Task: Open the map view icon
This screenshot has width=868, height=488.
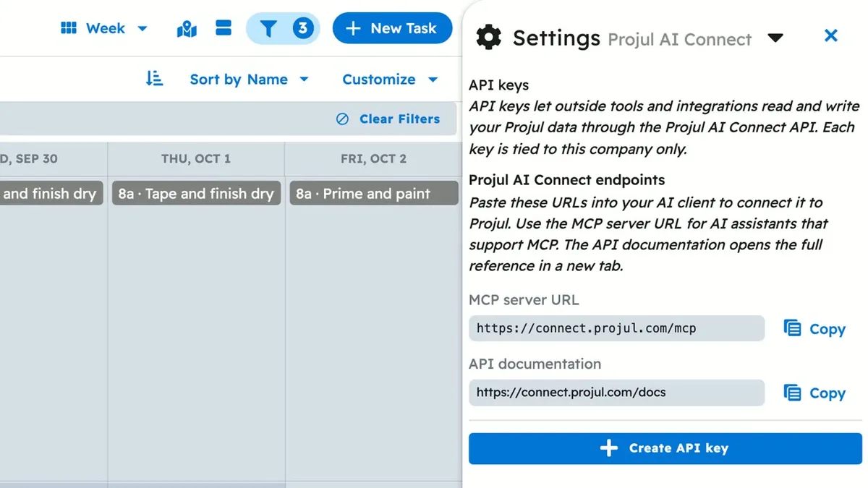Action: click(187, 29)
